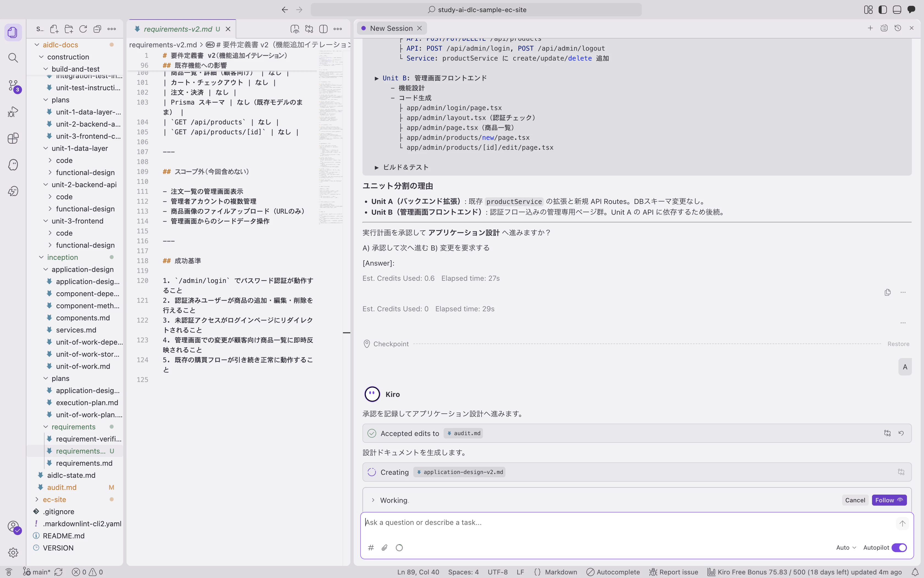Add context with the hash icon

(x=371, y=548)
